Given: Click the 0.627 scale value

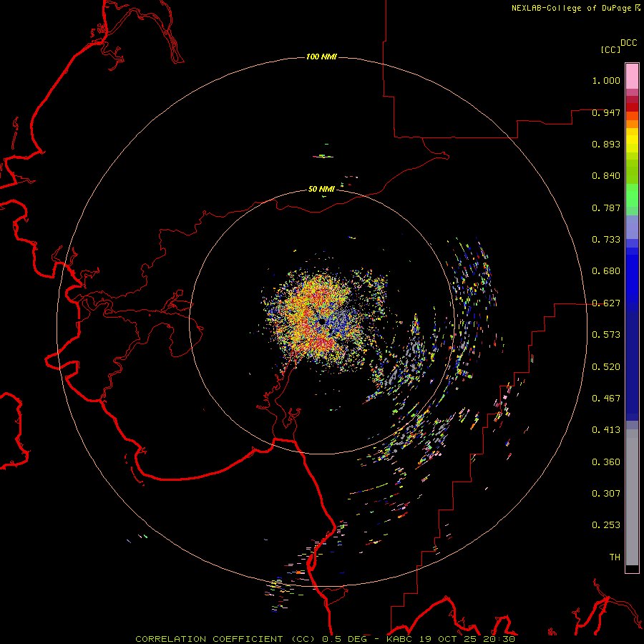Looking at the screenshot, I should (x=606, y=303).
